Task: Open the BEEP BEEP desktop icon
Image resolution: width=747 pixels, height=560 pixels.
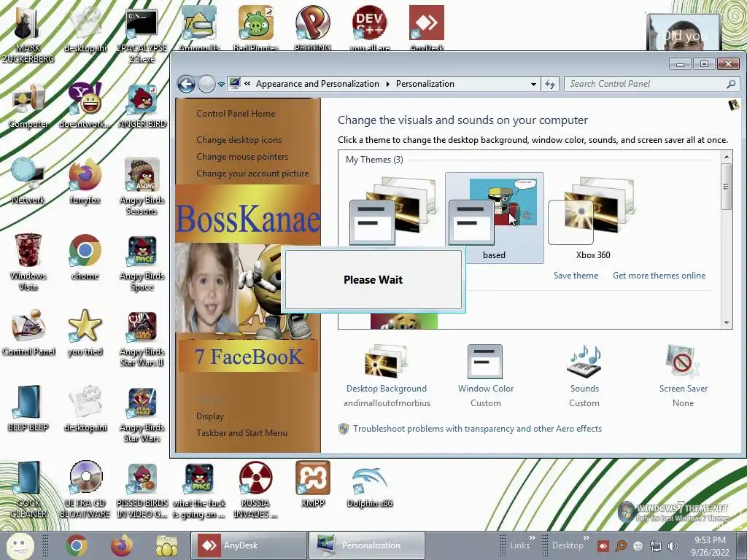Action: (28, 408)
